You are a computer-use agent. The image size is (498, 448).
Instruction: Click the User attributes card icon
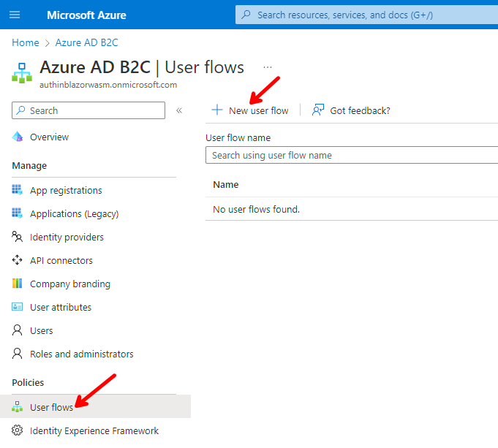coord(17,307)
